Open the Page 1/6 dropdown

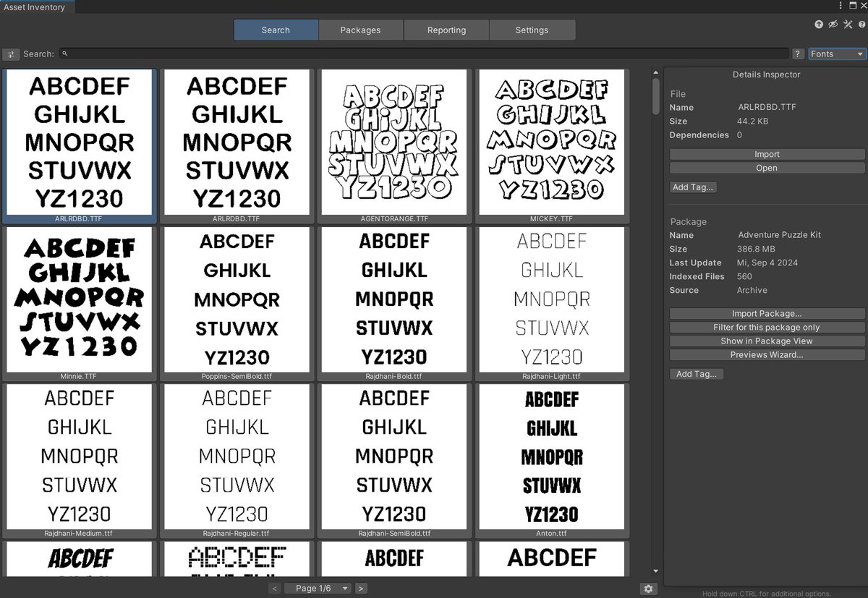(x=317, y=588)
